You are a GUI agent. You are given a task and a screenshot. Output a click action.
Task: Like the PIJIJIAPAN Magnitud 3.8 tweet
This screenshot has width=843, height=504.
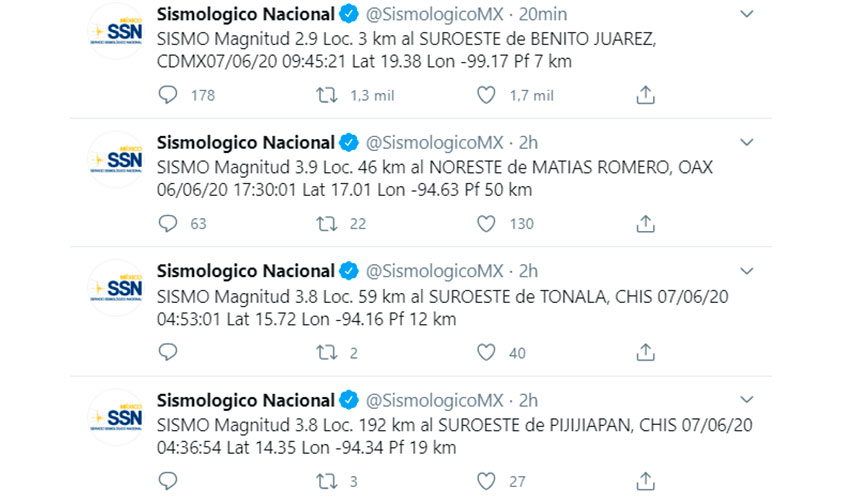coord(486,481)
